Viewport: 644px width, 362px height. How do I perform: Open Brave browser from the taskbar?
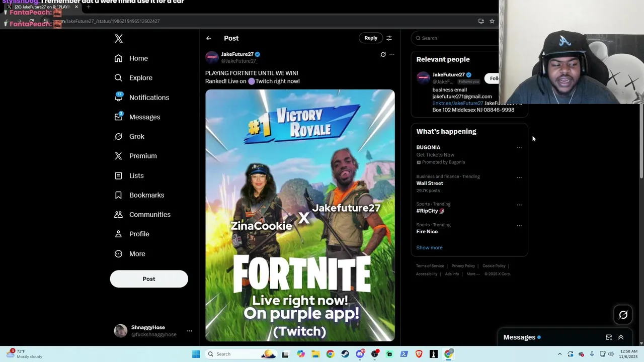[x=419, y=354]
